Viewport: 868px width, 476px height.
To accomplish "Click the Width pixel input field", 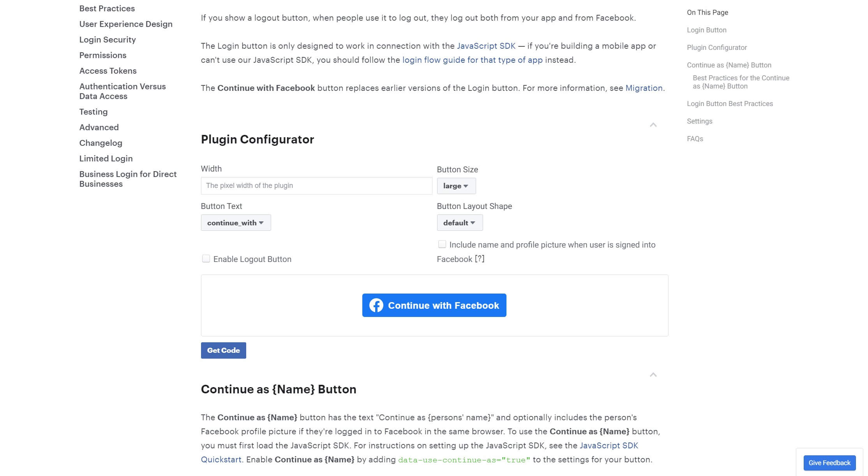I will tap(316, 185).
